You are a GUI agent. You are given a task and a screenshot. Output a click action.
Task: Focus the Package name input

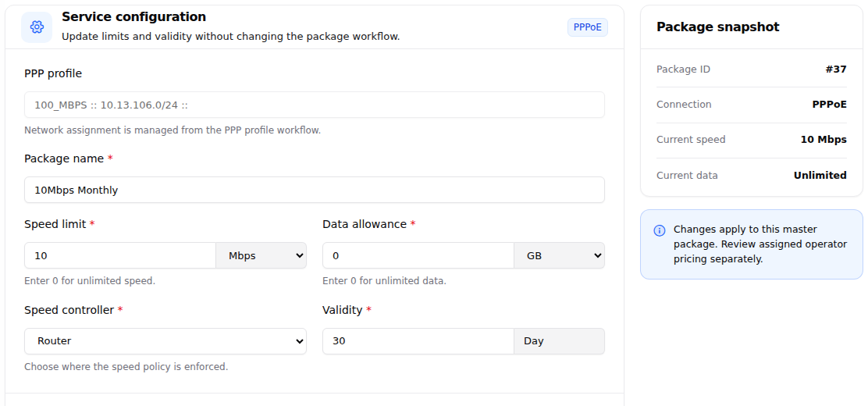315,190
